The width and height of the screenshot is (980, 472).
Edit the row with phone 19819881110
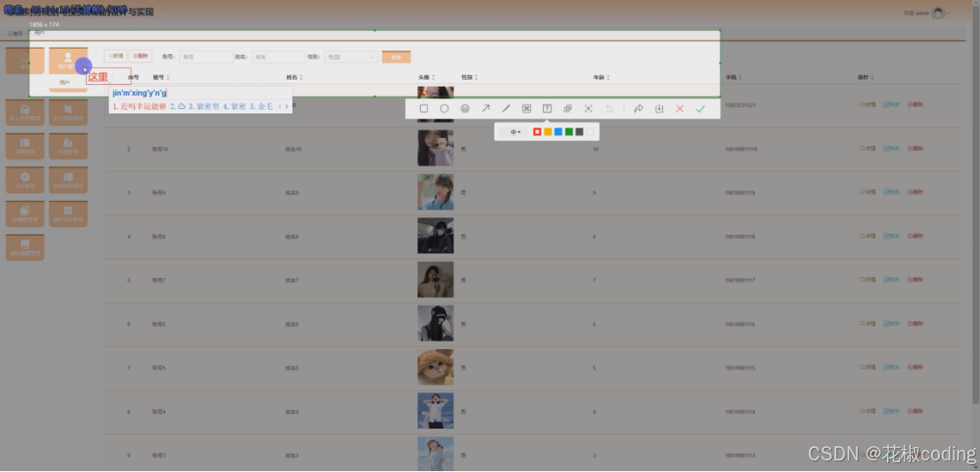(891, 149)
